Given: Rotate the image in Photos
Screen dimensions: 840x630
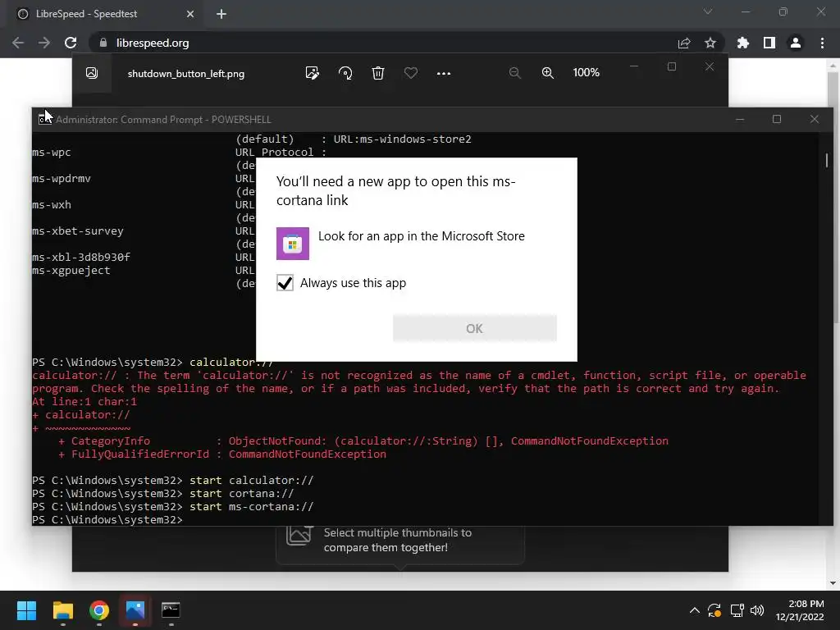Looking at the screenshot, I should (x=345, y=73).
